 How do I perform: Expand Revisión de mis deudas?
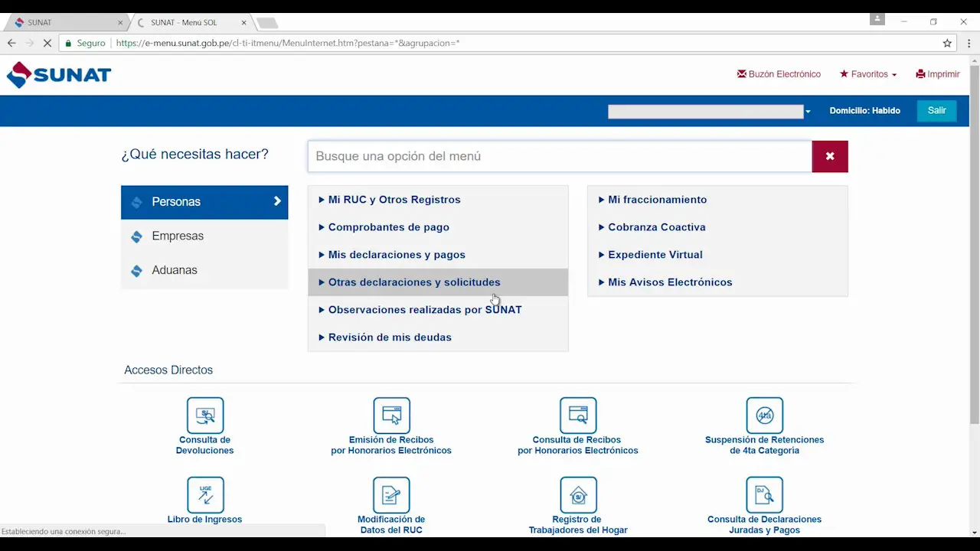(438, 337)
